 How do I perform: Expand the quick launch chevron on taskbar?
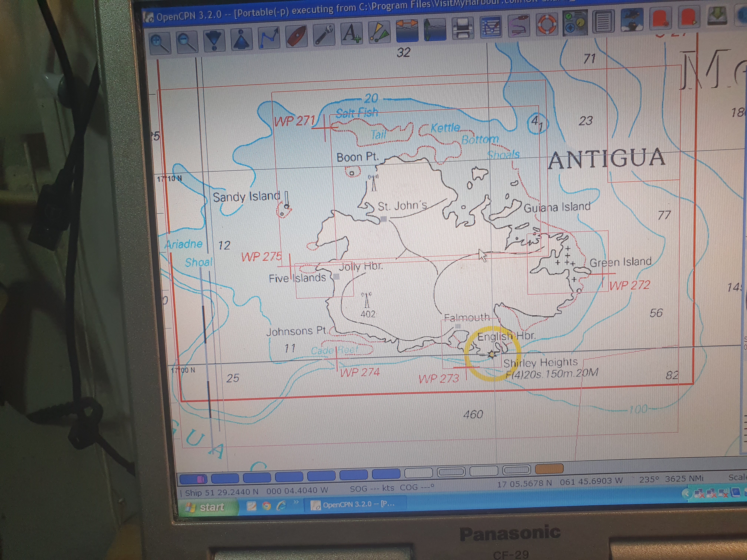(x=296, y=502)
